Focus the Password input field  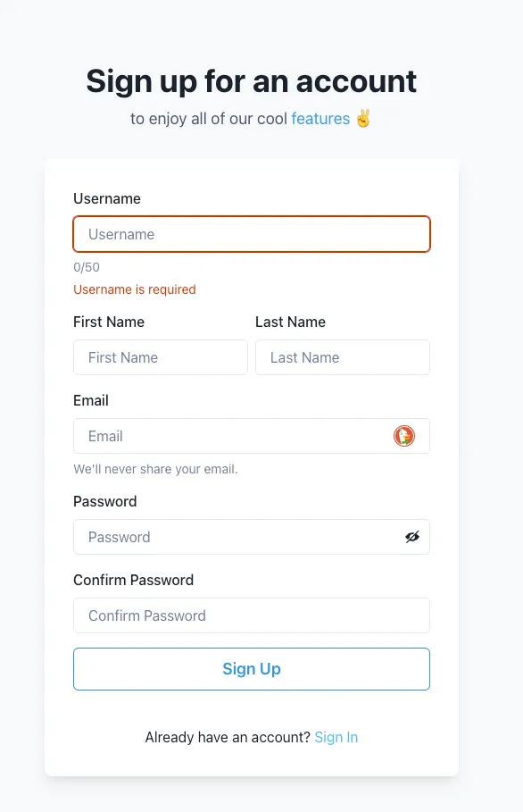coord(252,537)
